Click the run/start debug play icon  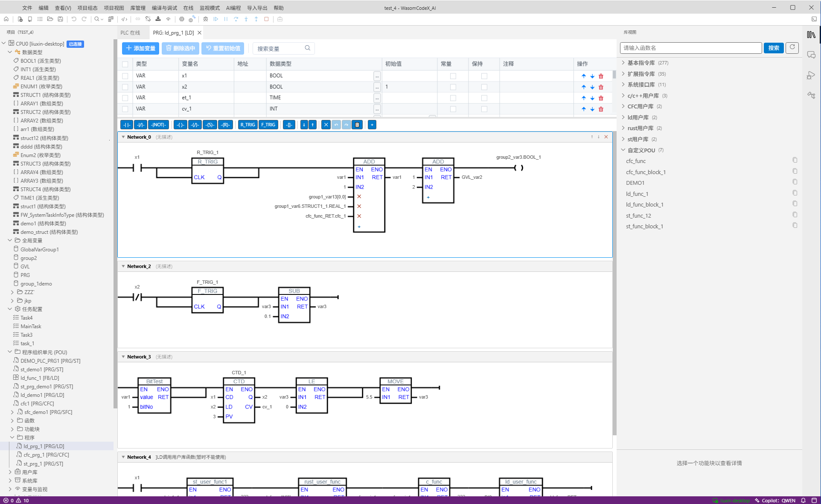click(216, 19)
